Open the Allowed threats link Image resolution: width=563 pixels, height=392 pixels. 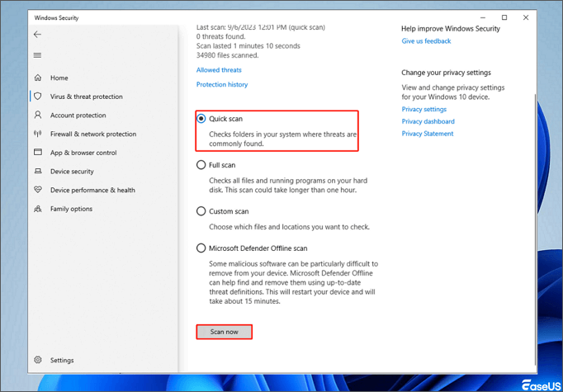(219, 70)
